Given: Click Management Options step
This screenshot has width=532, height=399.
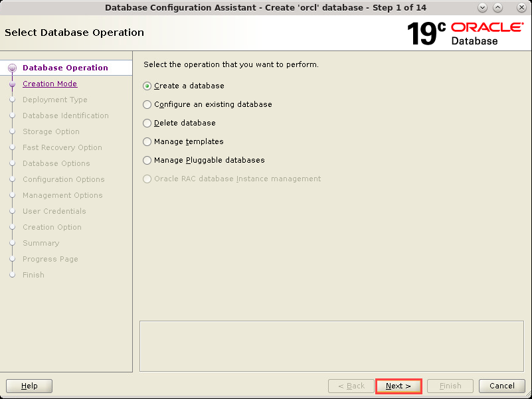Looking at the screenshot, I should coord(62,195).
